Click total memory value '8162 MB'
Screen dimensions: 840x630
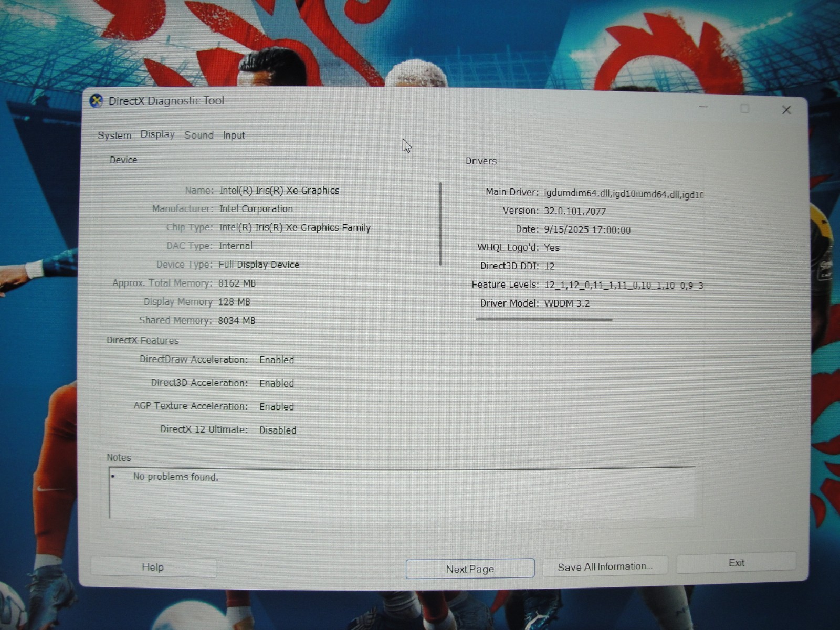click(x=237, y=283)
